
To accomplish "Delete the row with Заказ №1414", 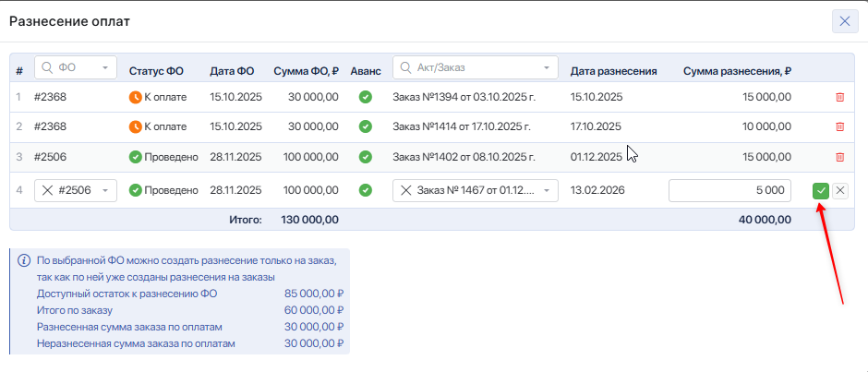I will tap(839, 126).
